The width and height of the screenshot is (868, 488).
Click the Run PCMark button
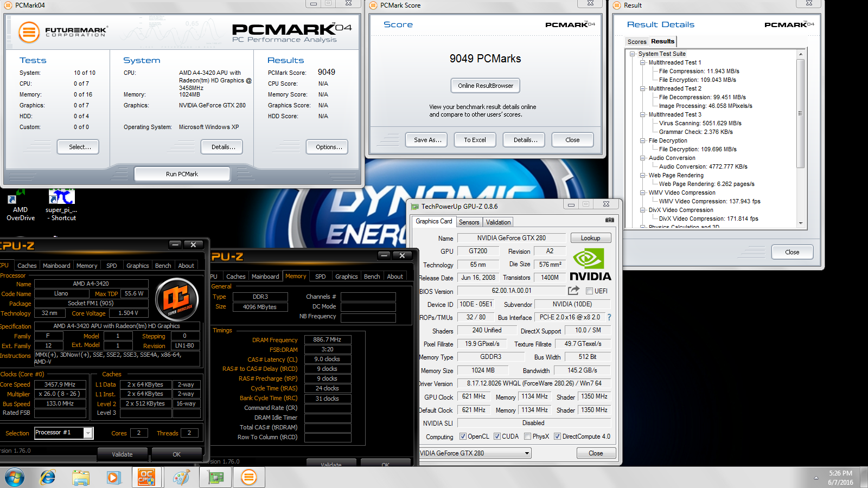pyautogui.click(x=182, y=174)
